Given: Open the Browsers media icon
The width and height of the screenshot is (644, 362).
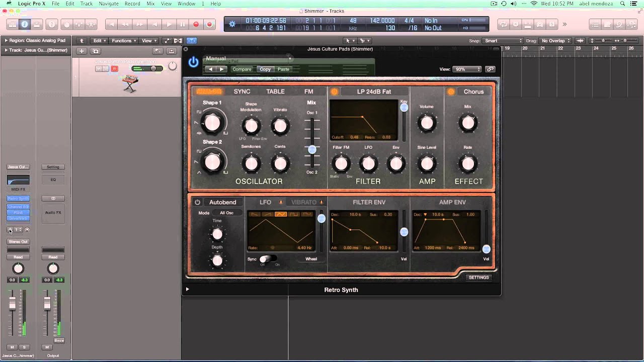Looking at the screenshot, I should [631, 24].
